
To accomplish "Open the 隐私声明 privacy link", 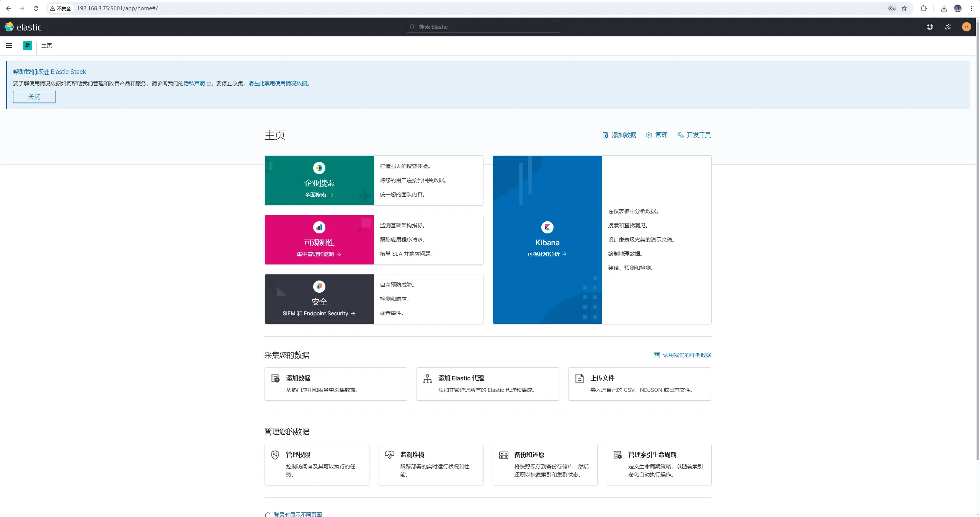I will pyautogui.click(x=197, y=83).
